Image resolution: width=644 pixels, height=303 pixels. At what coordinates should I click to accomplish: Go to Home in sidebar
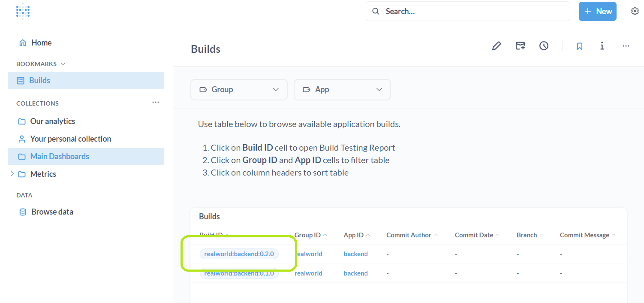pyautogui.click(x=41, y=43)
